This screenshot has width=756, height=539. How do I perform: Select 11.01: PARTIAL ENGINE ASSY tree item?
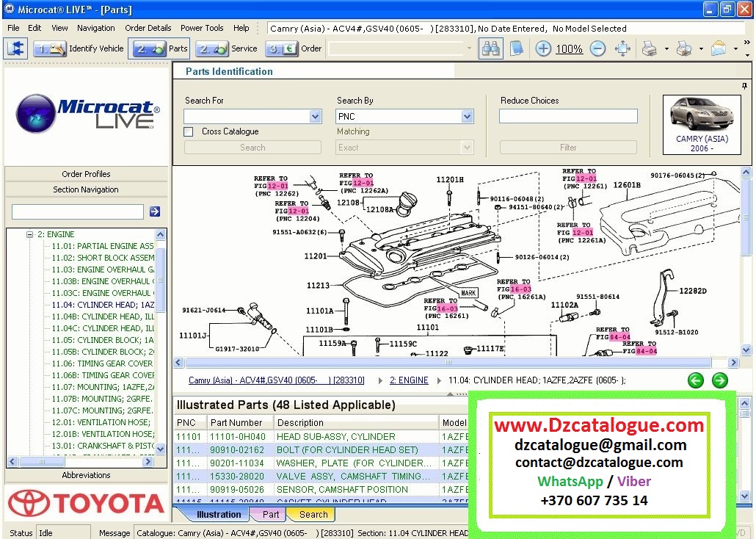click(x=103, y=246)
